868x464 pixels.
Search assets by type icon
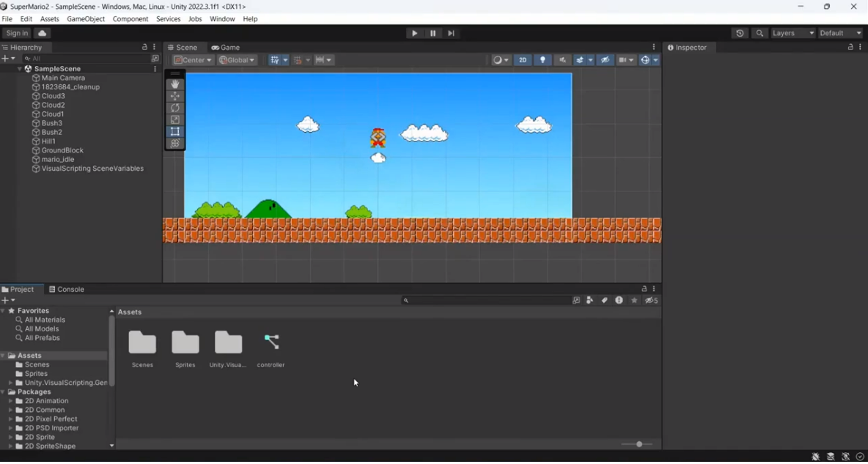589,300
